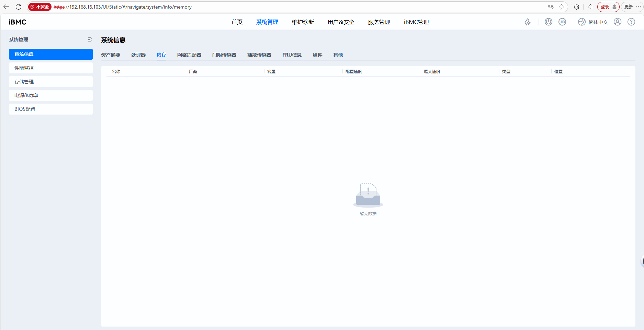Switch to the 处理器 tab
644x330 pixels.
click(138, 55)
